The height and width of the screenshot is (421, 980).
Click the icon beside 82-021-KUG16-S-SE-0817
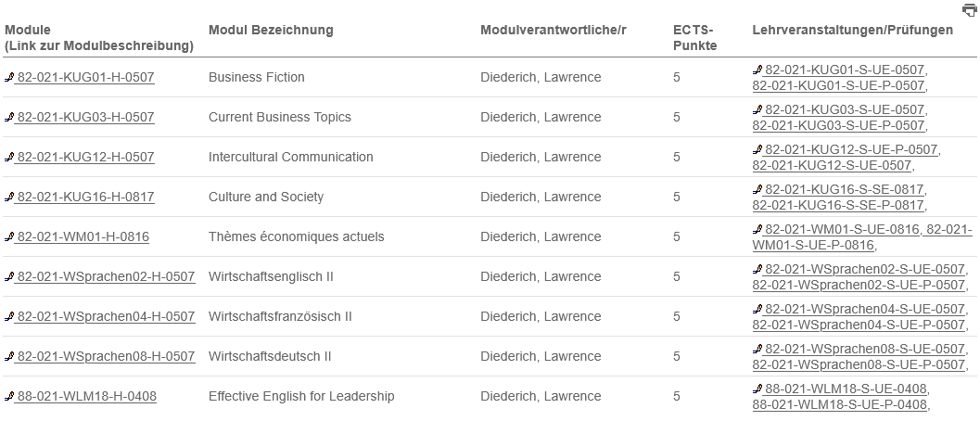[757, 189]
